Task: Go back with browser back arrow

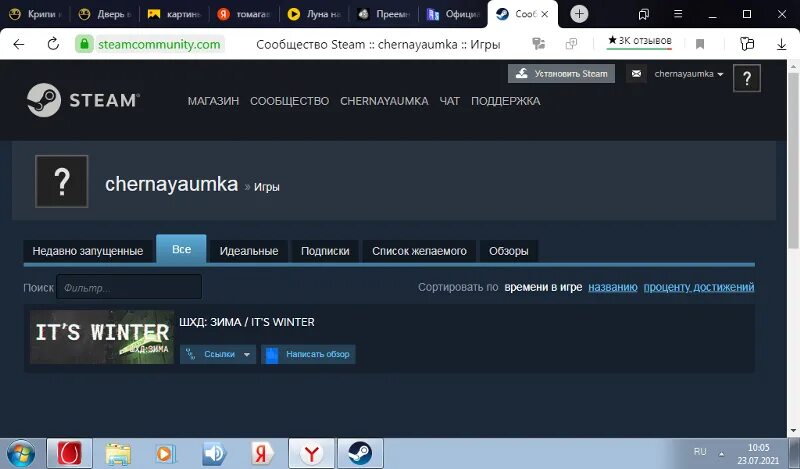Action: pyautogui.click(x=19, y=44)
